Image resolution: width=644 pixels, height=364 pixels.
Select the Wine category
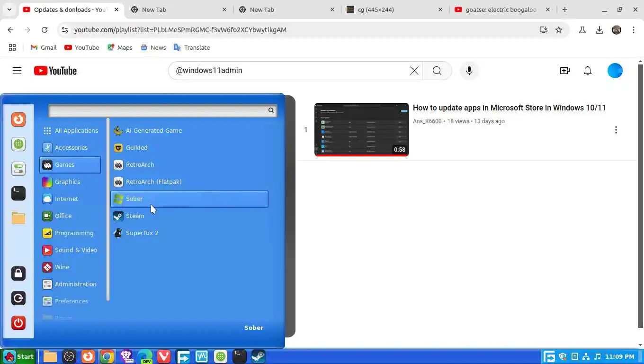click(x=70, y=267)
